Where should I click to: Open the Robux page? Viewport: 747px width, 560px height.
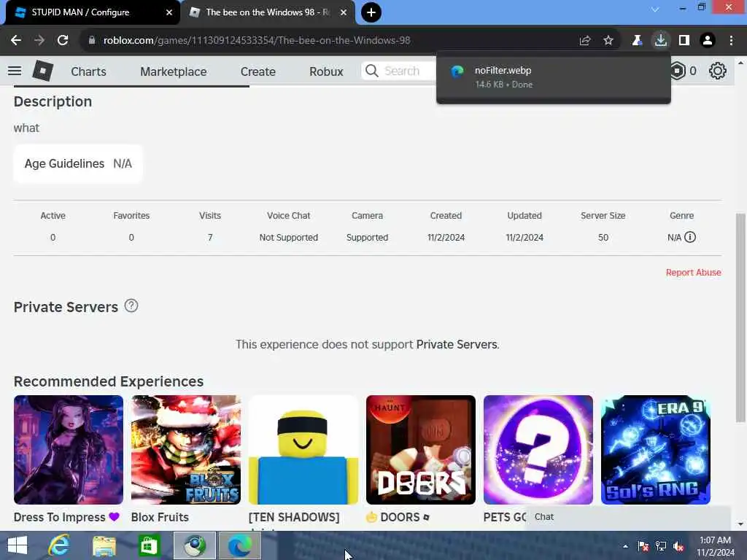(326, 71)
